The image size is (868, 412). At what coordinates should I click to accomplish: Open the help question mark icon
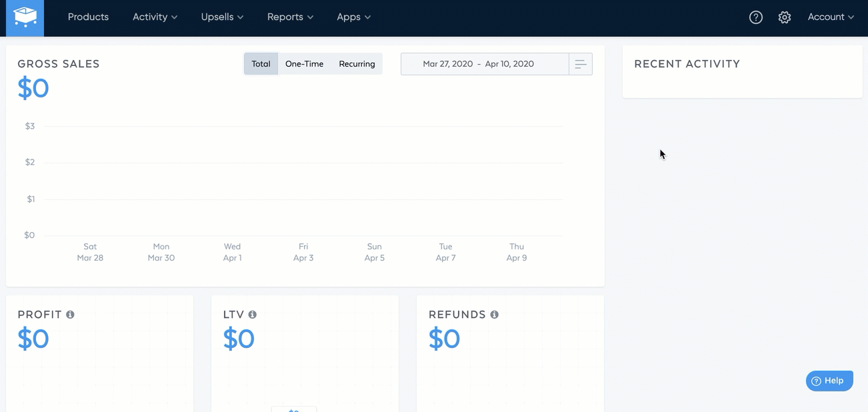755,17
